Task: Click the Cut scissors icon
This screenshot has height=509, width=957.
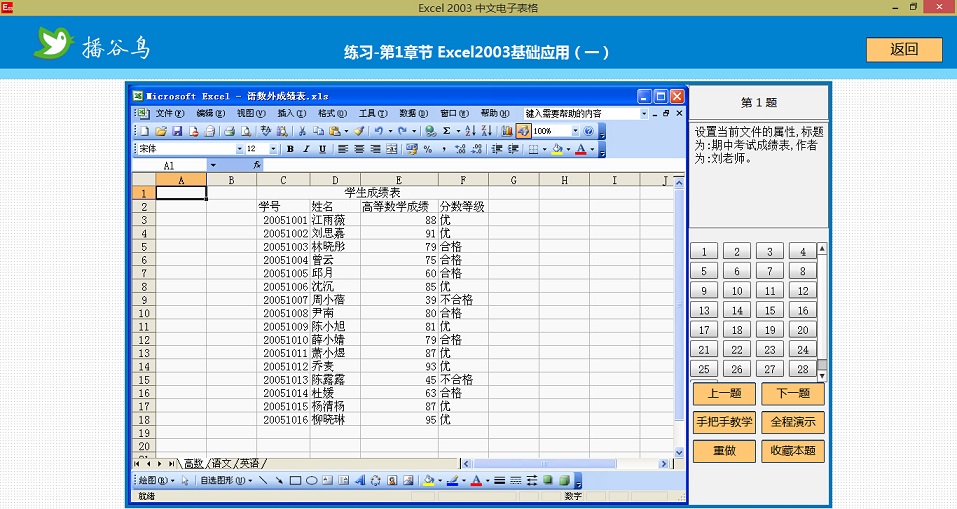Action: pos(302,131)
